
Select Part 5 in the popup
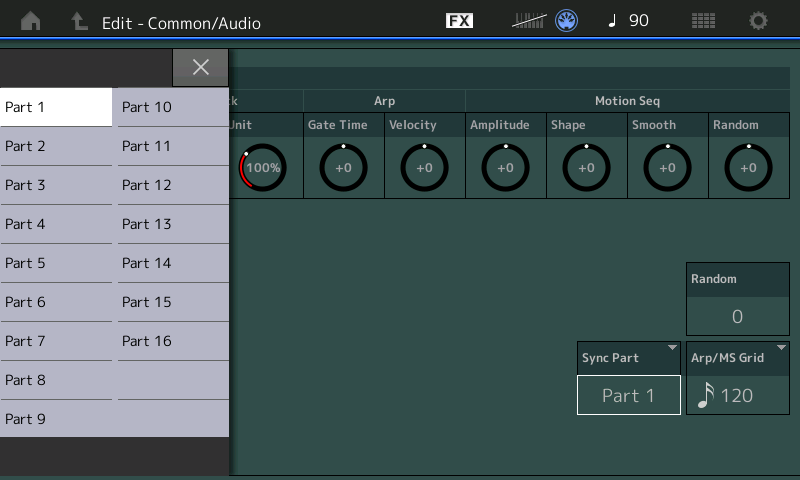[x=56, y=263]
